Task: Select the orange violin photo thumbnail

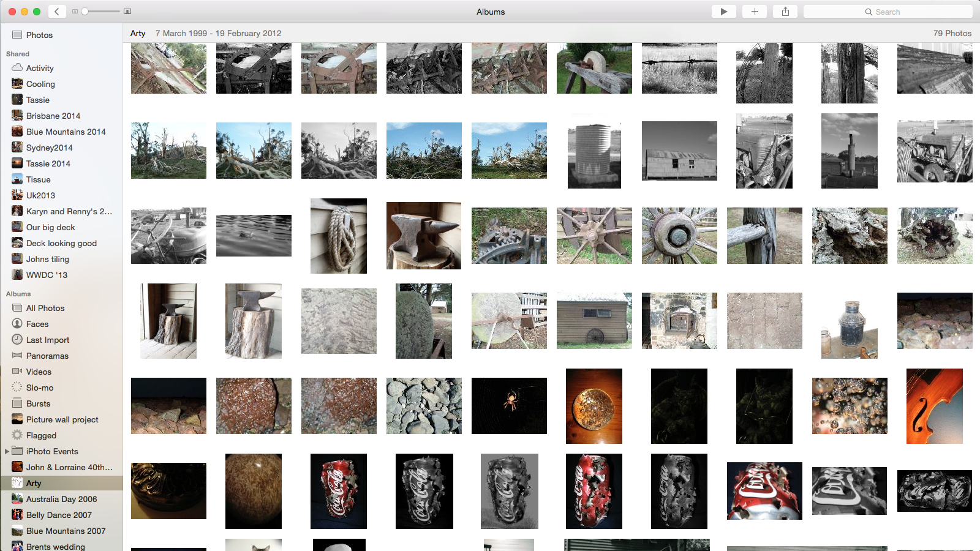Action: tap(934, 406)
